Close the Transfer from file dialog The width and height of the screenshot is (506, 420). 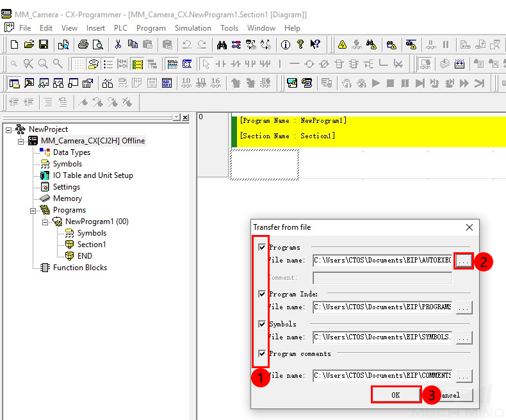point(469,227)
